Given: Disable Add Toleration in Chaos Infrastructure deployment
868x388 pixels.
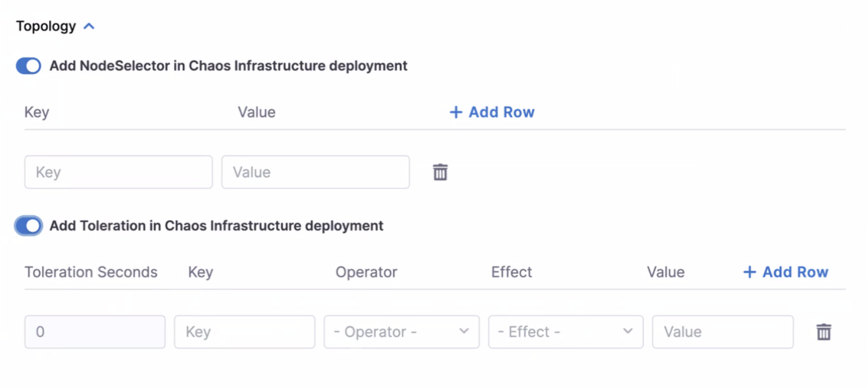Looking at the screenshot, I should pyautogui.click(x=28, y=226).
